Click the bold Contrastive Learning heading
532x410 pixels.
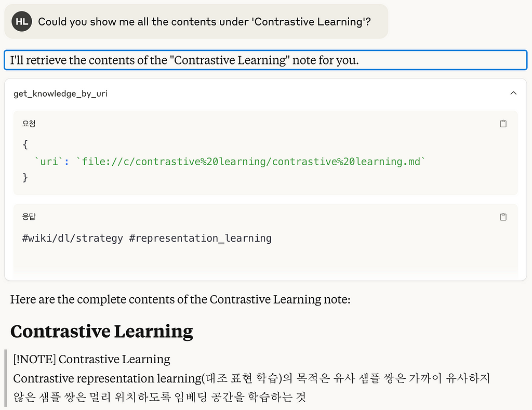101,332
